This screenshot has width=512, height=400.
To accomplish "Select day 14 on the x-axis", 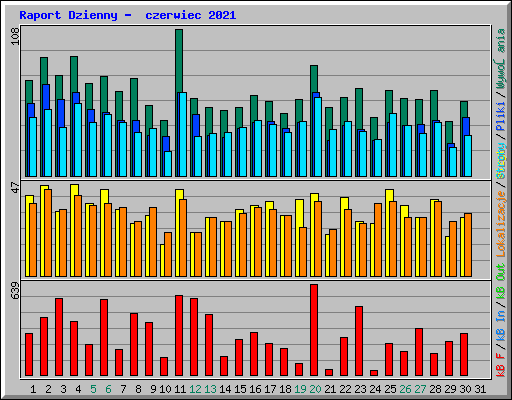I will pos(225,389).
